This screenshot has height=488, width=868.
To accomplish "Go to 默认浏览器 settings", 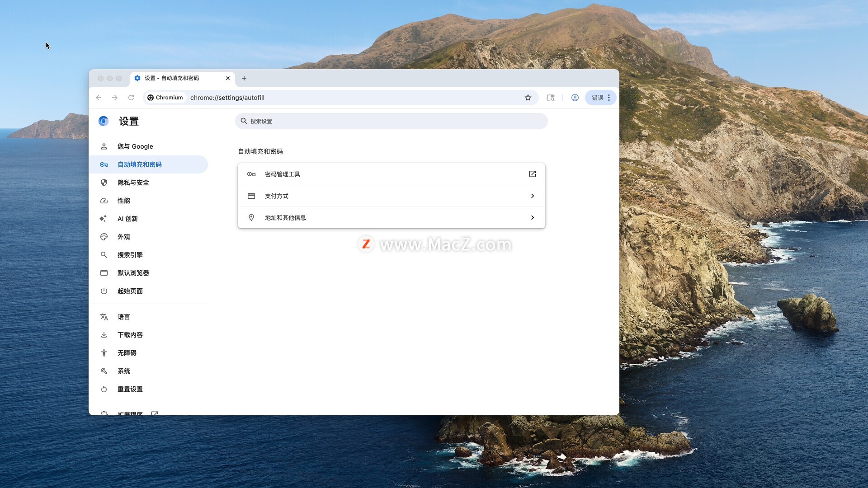I will click(148, 273).
